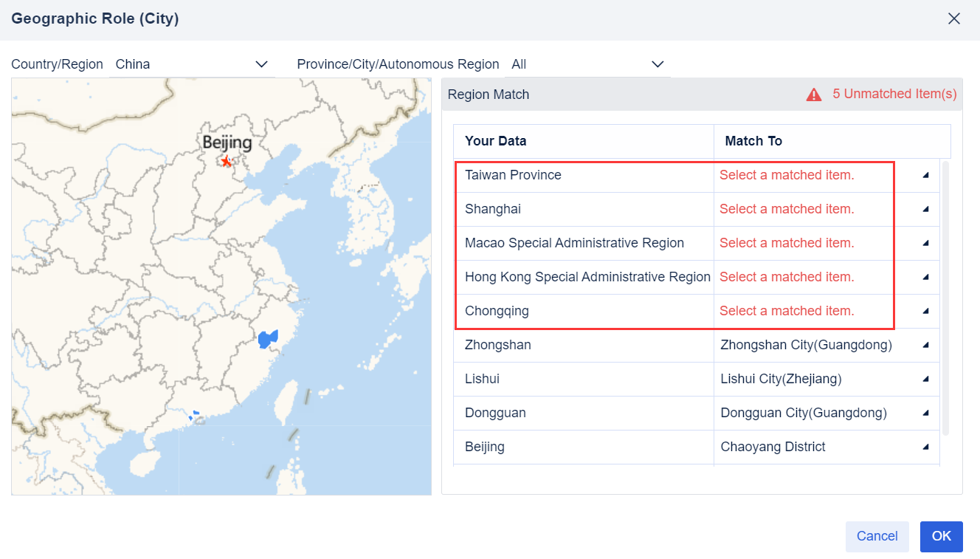
Task: Open match arrow for Macao Special Administrative Region
Action: click(x=925, y=243)
